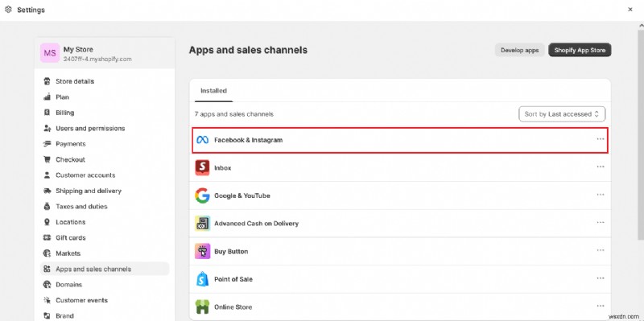The image size is (644, 321).
Task: Open Customer accounts settings
Action: click(85, 175)
